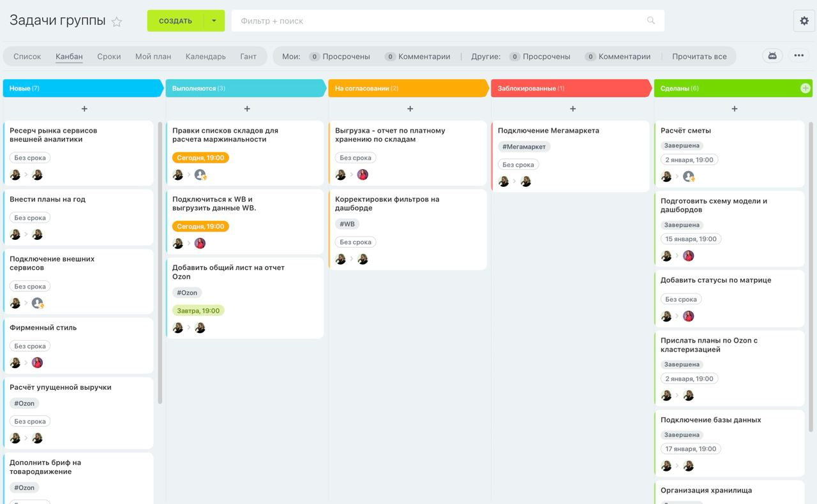This screenshot has width=817, height=504.
Task: Open the three-dots more options menu
Action: pyautogui.click(x=798, y=56)
